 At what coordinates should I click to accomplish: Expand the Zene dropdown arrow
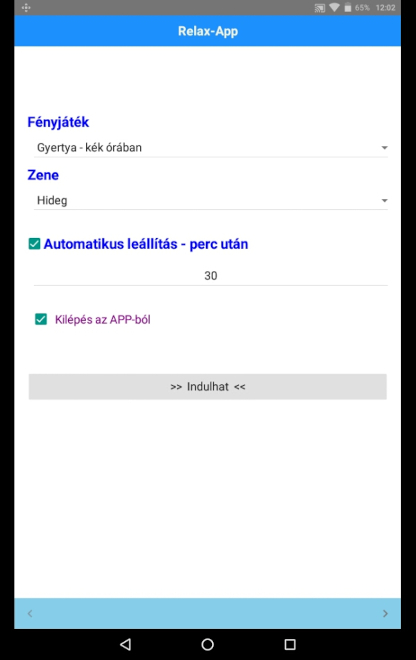coord(384,200)
